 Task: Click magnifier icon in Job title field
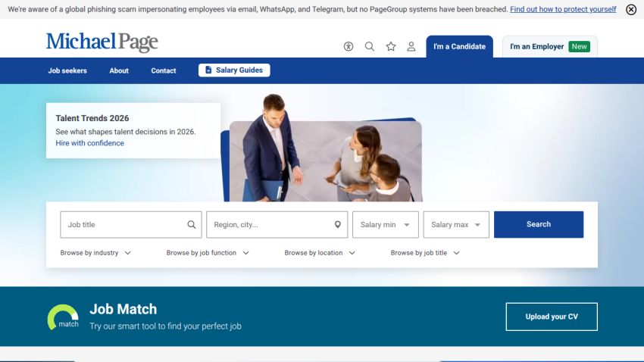click(192, 224)
